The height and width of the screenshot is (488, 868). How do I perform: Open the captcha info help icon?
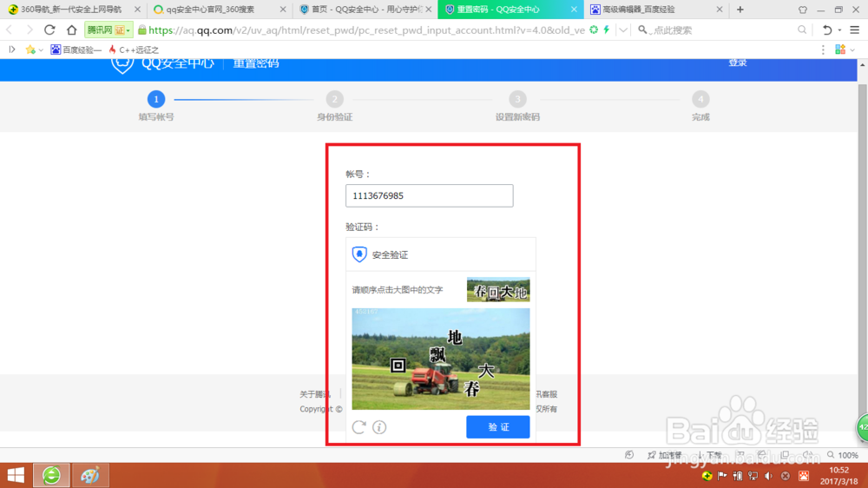[379, 427]
